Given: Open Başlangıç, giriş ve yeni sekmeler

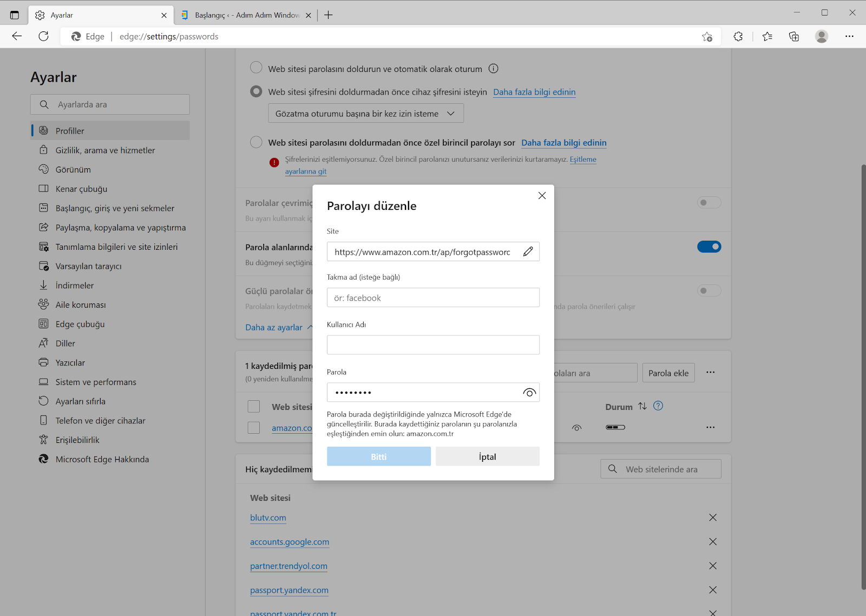Looking at the screenshot, I should pyautogui.click(x=110, y=208).
